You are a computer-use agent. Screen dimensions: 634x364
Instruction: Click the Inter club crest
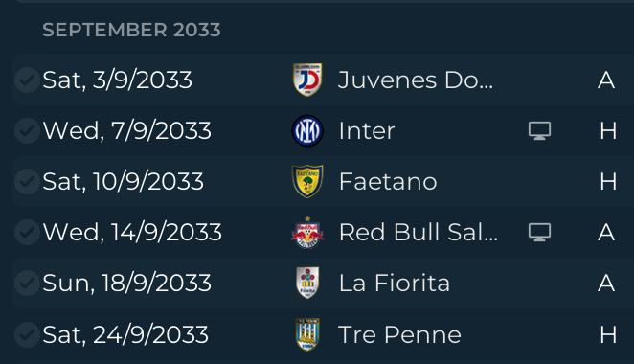(307, 130)
